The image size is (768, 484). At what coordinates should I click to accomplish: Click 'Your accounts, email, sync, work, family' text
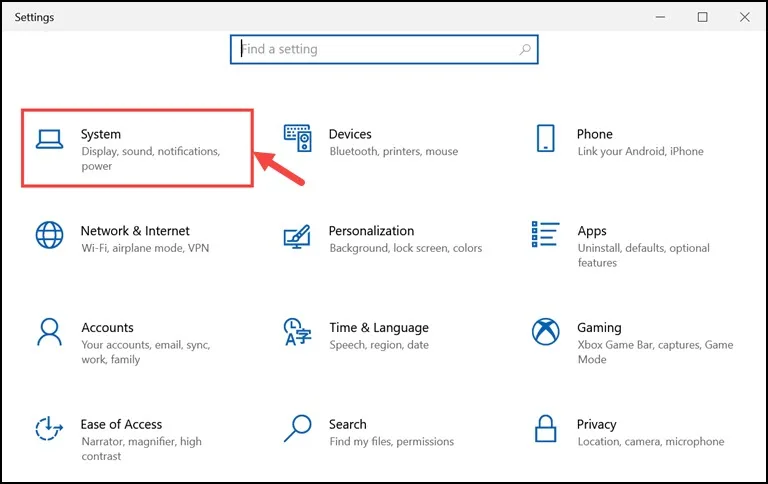click(146, 352)
